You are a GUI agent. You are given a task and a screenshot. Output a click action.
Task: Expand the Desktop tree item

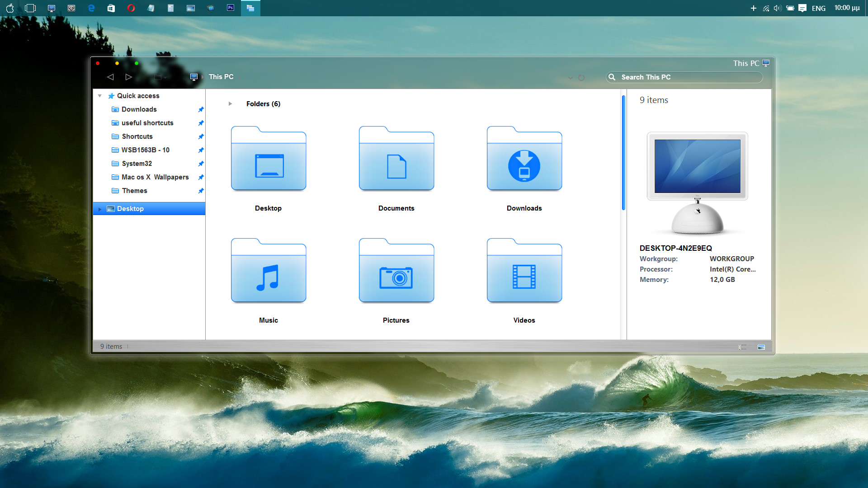(100, 208)
